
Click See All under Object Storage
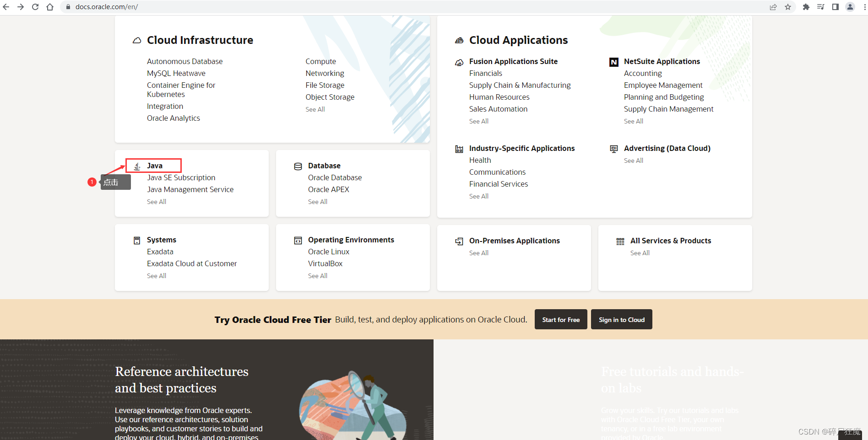point(315,109)
